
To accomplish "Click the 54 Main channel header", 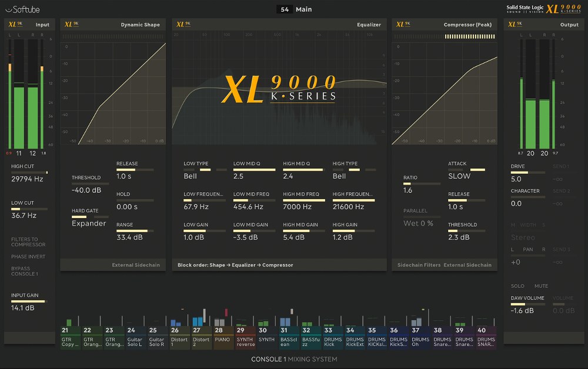I will 294,9.
